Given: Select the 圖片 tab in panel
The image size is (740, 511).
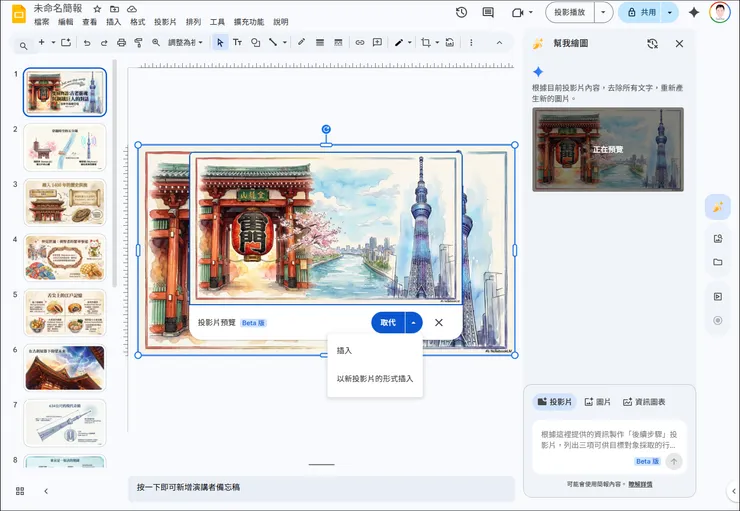Looking at the screenshot, I should [597, 402].
